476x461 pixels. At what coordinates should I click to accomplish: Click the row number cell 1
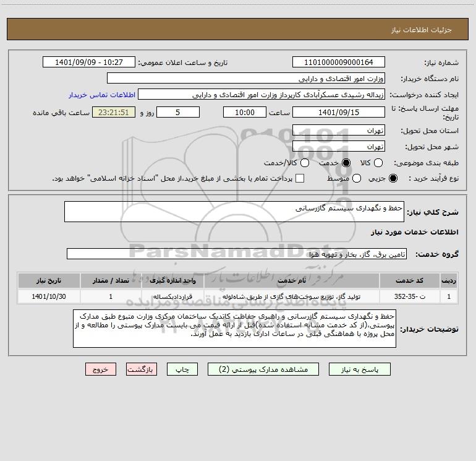pyautogui.click(x=449, y=296)
